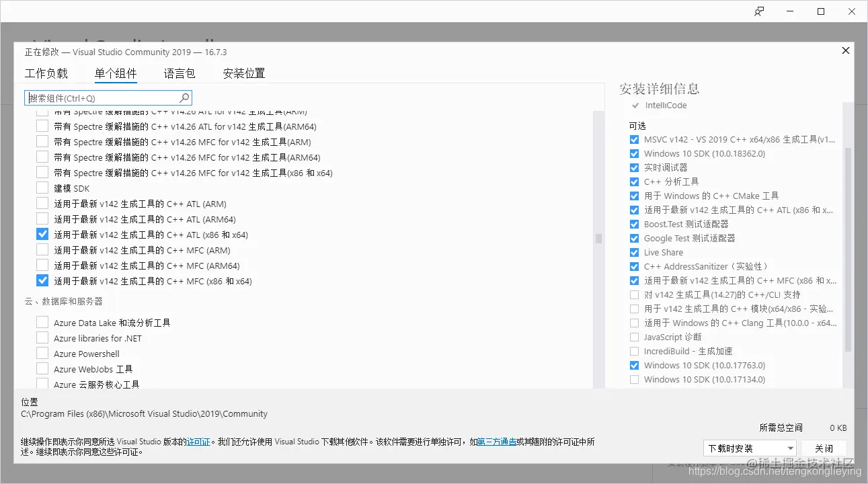Uncheck C++ AddressSanitizer（实验性）
868x484 pixels.
point(634,266)
